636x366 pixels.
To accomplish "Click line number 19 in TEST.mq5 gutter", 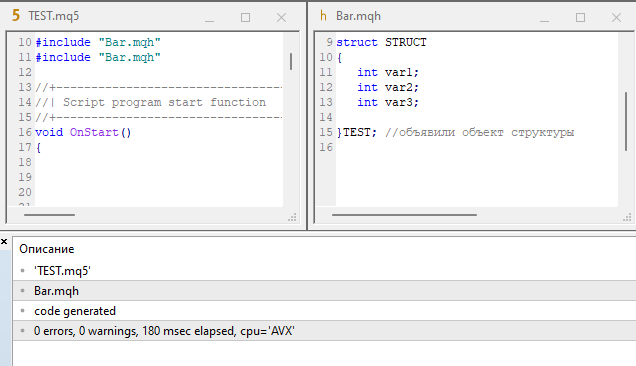I will [25, 177].
